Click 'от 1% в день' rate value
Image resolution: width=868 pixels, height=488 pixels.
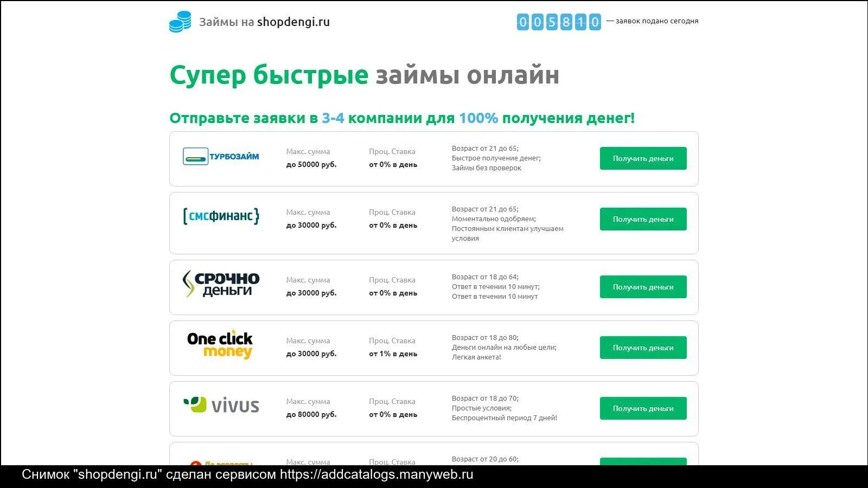393,354
